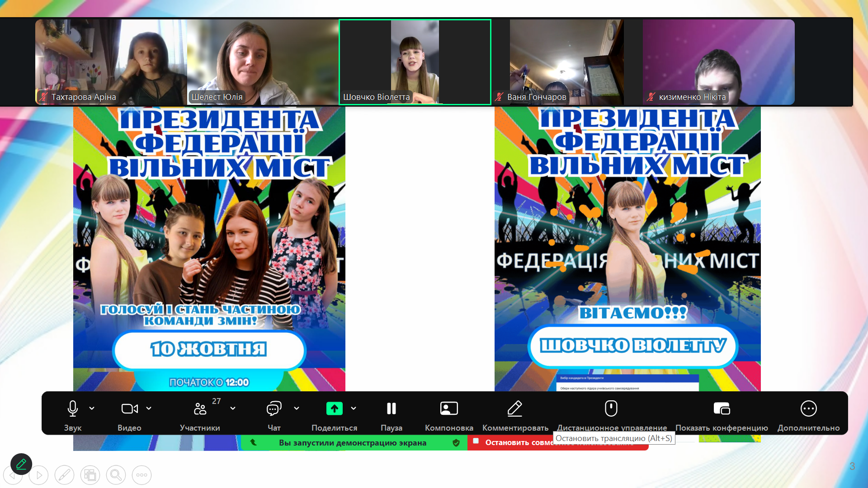
Task: Click the green Поделиться share icon
Action: click(334, 409)
